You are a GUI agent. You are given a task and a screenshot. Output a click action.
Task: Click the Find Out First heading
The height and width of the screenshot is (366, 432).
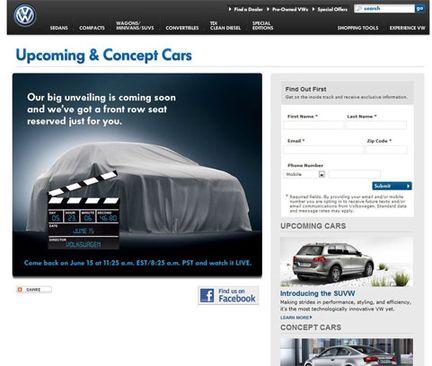[x=306, y=89]
